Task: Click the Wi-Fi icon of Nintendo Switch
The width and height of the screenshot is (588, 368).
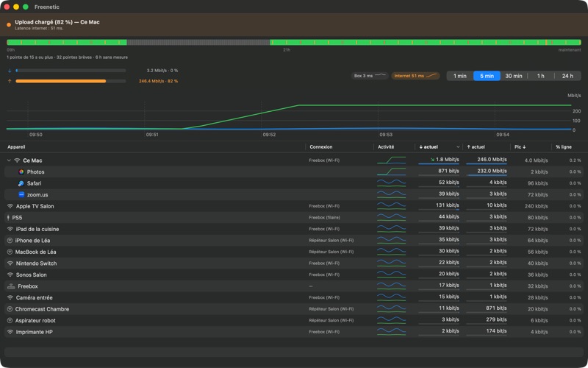Action: (x=10, y=263)
